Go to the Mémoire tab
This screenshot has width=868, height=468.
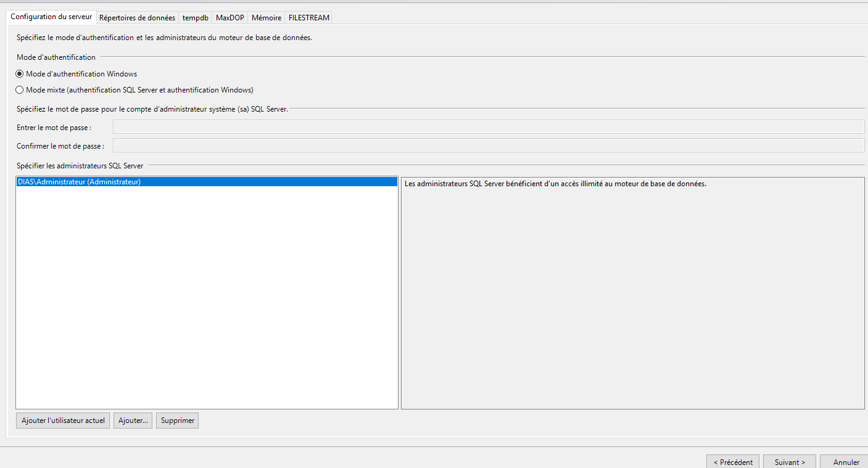coord(267,18)
